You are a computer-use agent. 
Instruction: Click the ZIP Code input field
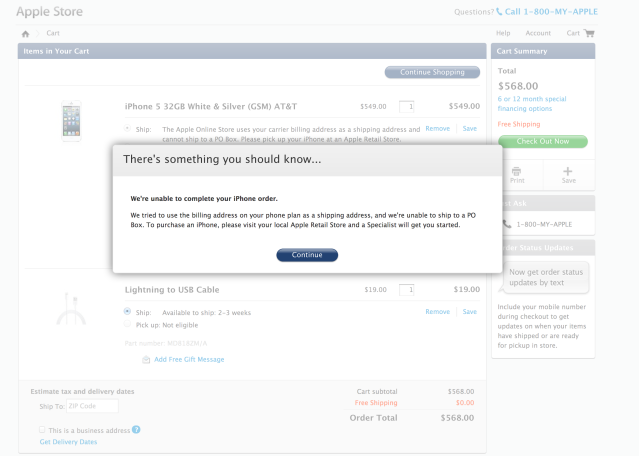[x=93, y=406]
